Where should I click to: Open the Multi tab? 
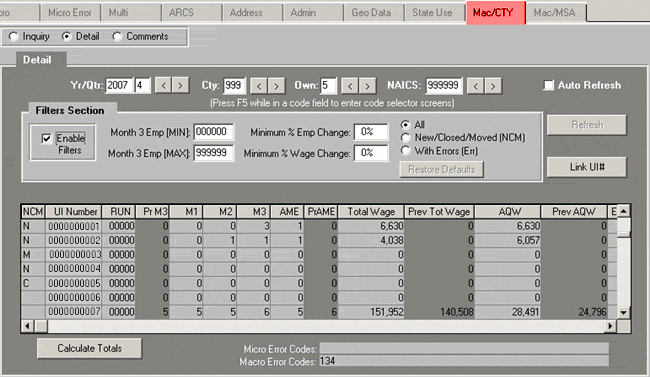[131, 13]
